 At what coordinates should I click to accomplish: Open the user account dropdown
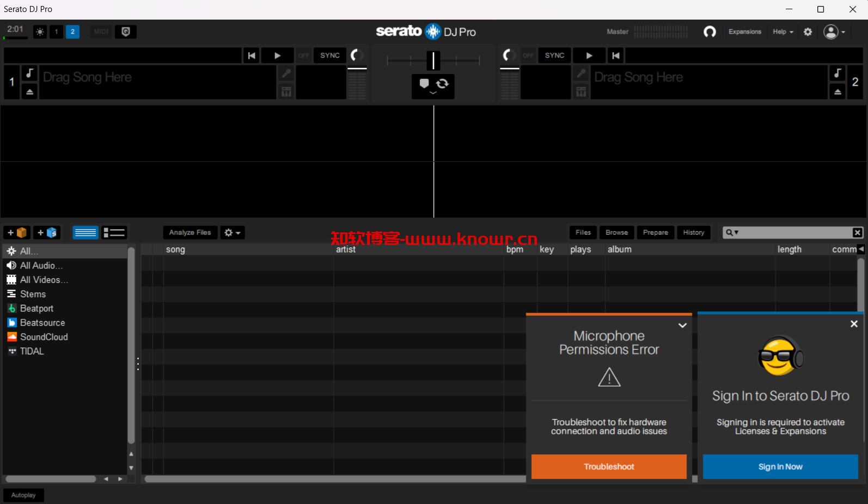(x=834, y=32)
